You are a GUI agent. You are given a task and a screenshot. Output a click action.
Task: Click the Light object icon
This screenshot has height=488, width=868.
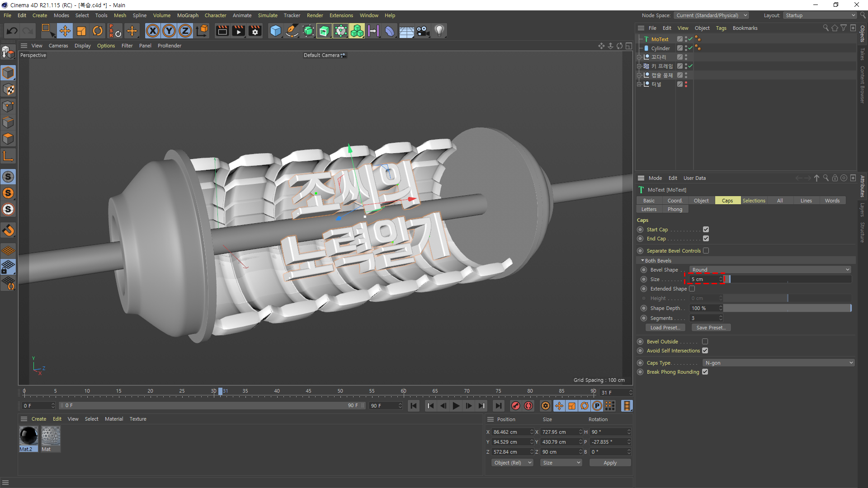439,31
